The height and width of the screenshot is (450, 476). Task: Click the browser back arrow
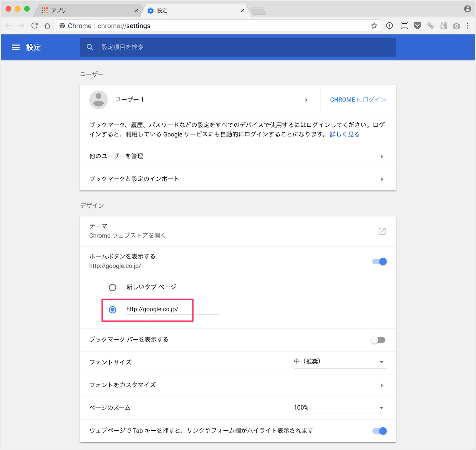click(9, 26)
